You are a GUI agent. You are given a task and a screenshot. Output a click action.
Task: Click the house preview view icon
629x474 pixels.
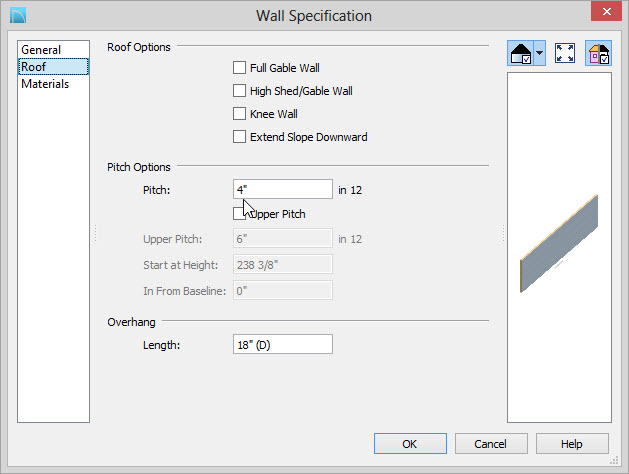520,53
